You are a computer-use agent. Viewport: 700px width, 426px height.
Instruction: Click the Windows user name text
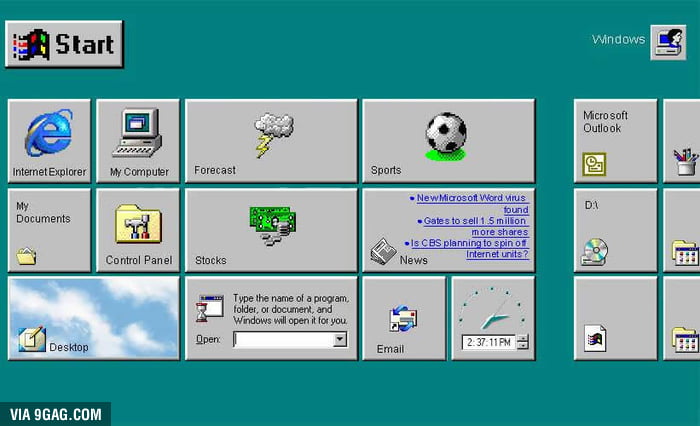tap(618, 39)
